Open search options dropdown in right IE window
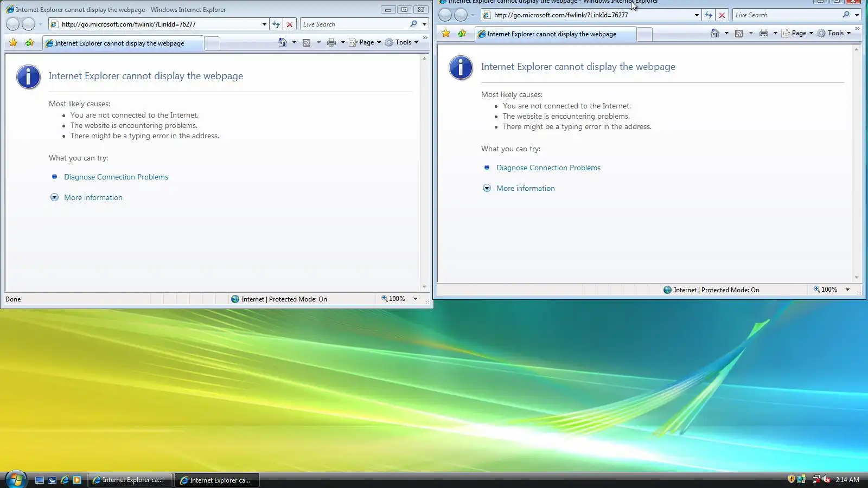The height and width of the screenshot is (488, 868). (857, 15)
